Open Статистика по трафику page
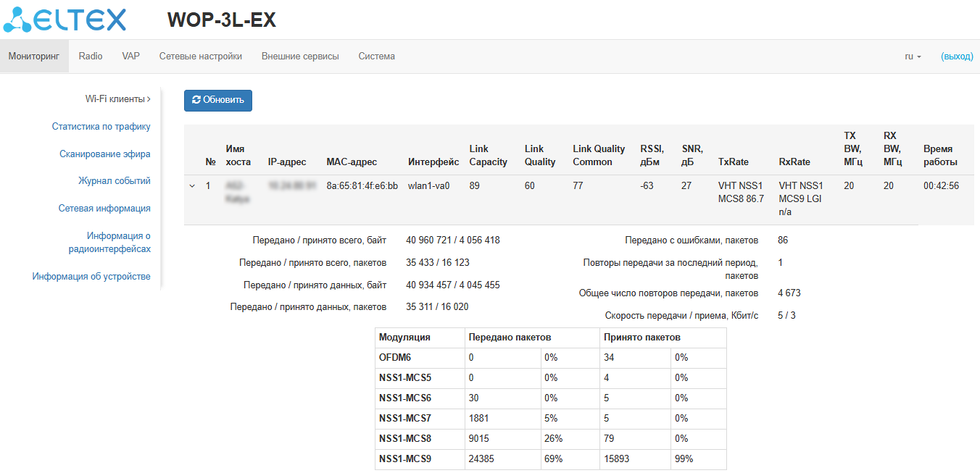 point(101,127)
